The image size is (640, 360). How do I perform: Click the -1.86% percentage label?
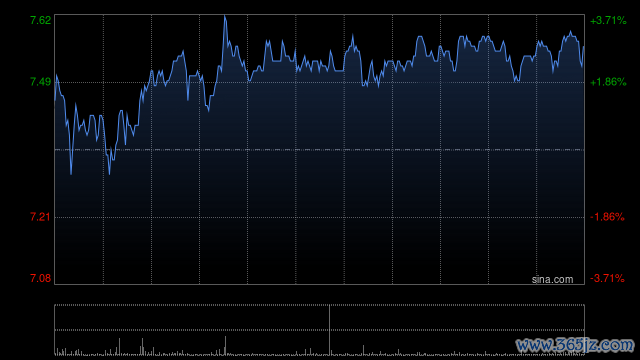tap(607, 217)
